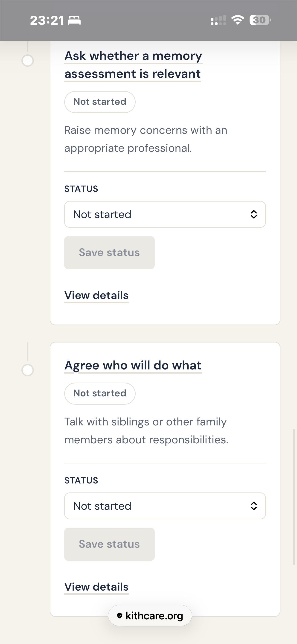Open the status dropdown under memory assessment
Image resolution: width=297 pixels, height=644 pixels.
click(x=165, y=214)
